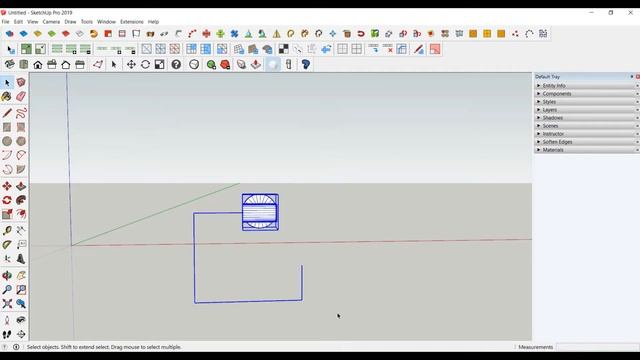Image resolution: width=640 pixels, height=360 pixels.
Task: Pick the Section Plane tool
Action: tap(21, 334)
